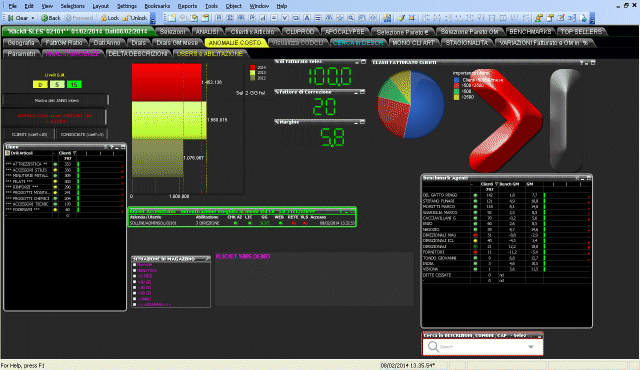This screenshot has height=370, width=640.
Task: Switch to the BENCHMARKS sheet tab
Action: [x=530, y=31]
